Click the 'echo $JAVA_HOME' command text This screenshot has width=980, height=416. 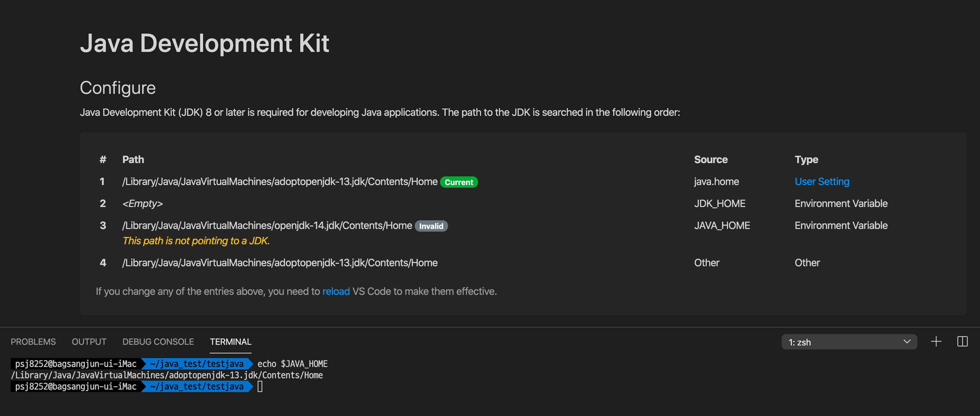pyautogui.click(x=292, y=364)
